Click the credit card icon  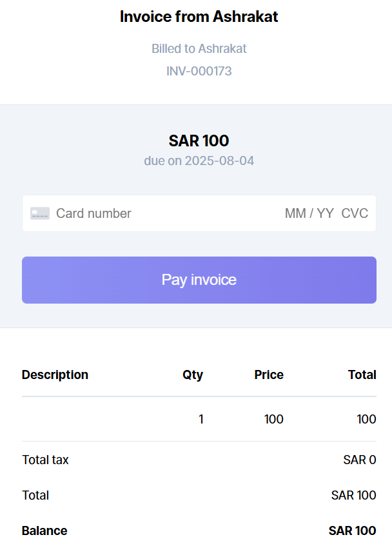pos(40,213)
